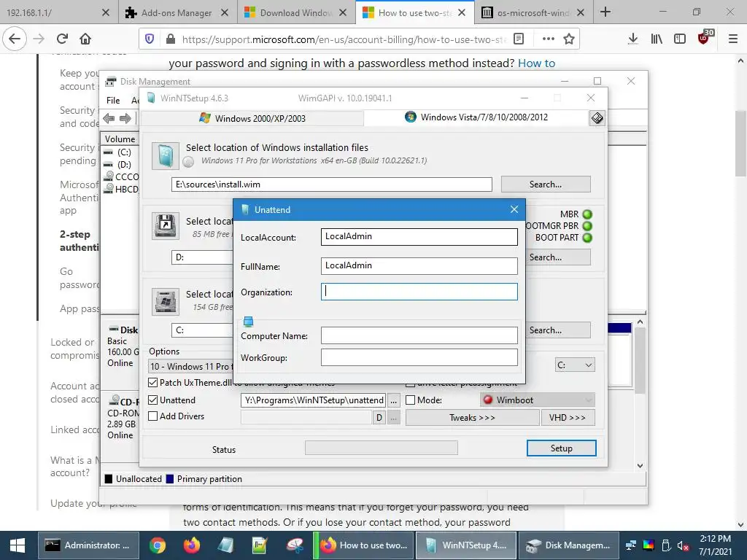Toggle Patch UxTheme.dll checkbox

coord(153,382)
